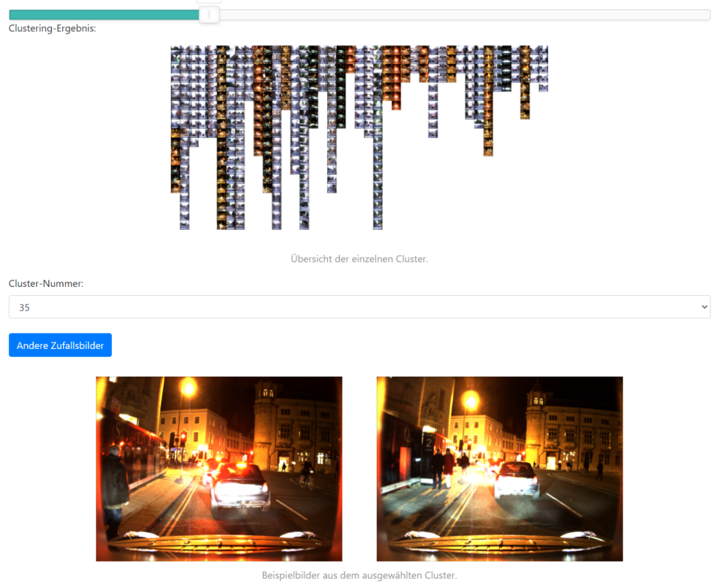Click the cluster overview mosaic image
The width and height of the screenshot is (716, 588).
359,137
